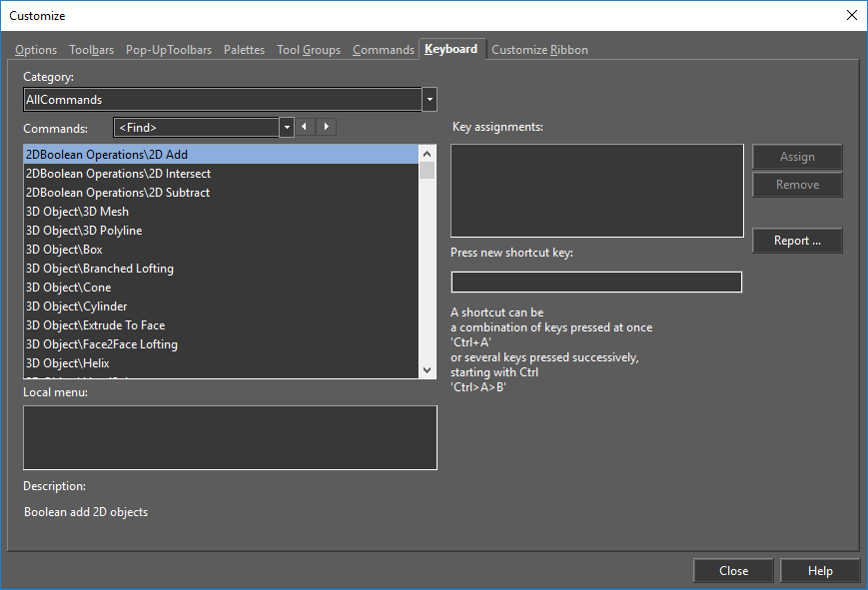
Task: Open the Tool Groups tab
Action: pyautogui.click(x=309, y=50)
